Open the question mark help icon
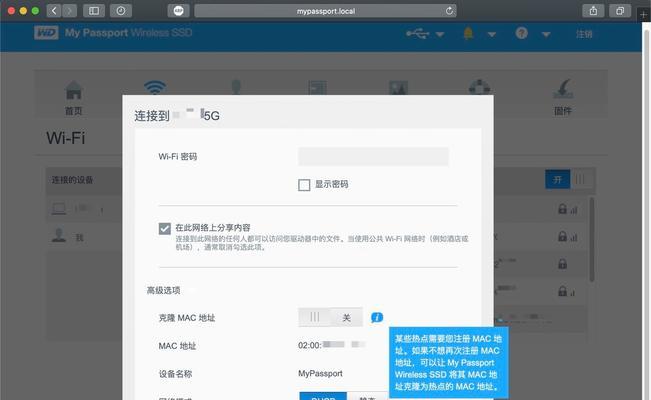 coord(521,33)
